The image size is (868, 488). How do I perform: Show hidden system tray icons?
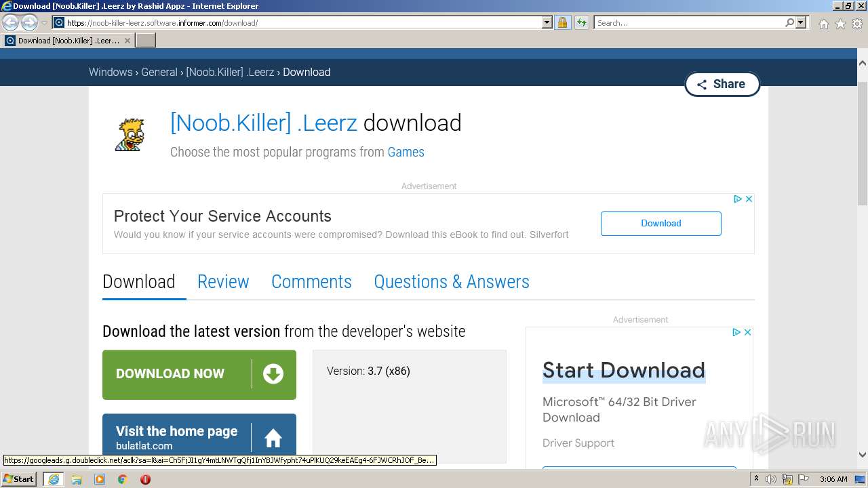(x=757, y=479)
